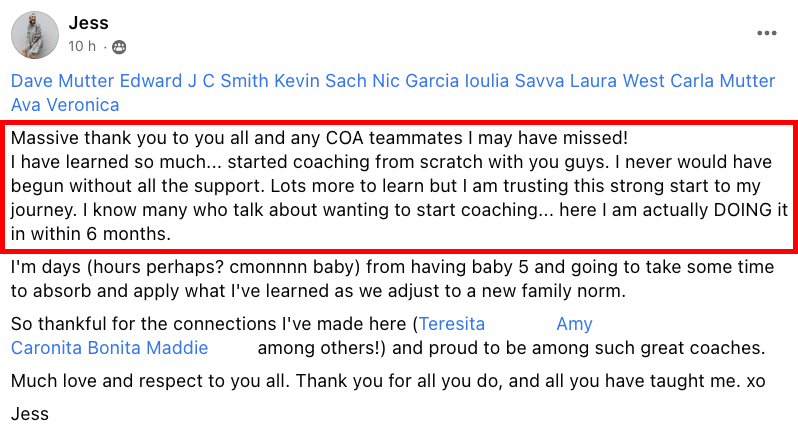The height and width of the screenshot is (435, 798).
Task: Click the "Much love and respect" closing line
Action: coord(388,381)
